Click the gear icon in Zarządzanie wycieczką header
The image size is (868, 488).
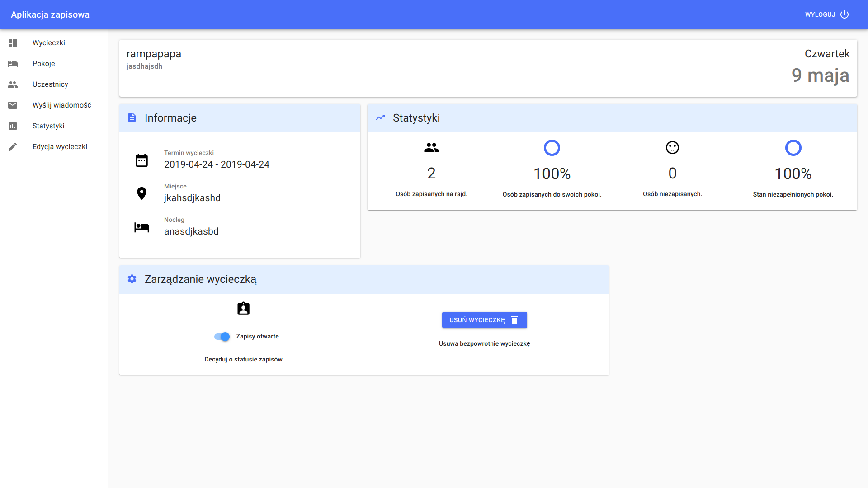[132, 279]
